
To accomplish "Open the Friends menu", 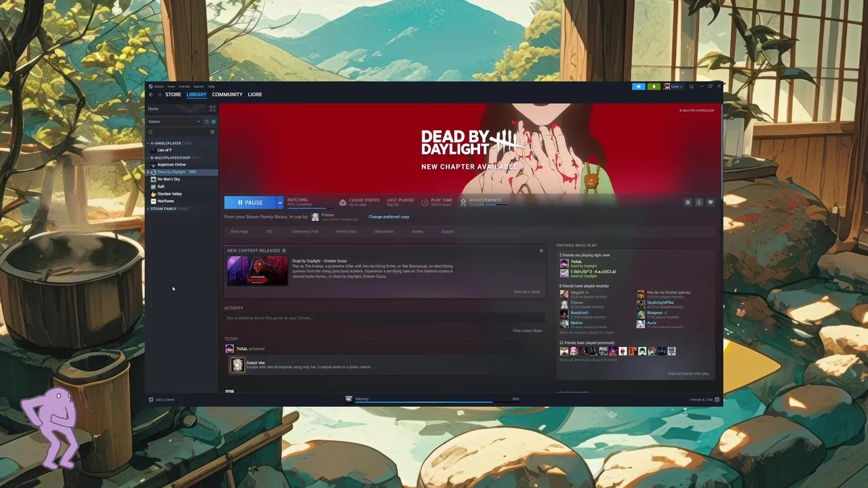I will [x=184, y=86].
